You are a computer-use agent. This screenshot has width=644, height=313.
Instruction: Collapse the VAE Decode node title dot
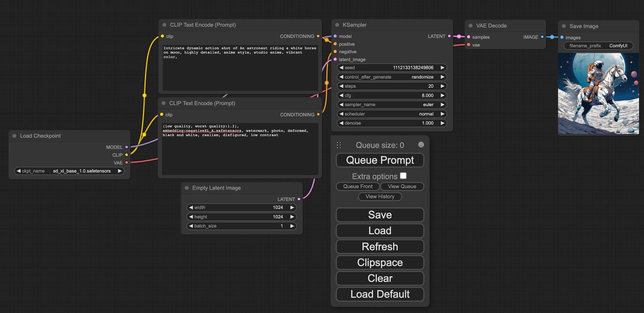point(471,26)
